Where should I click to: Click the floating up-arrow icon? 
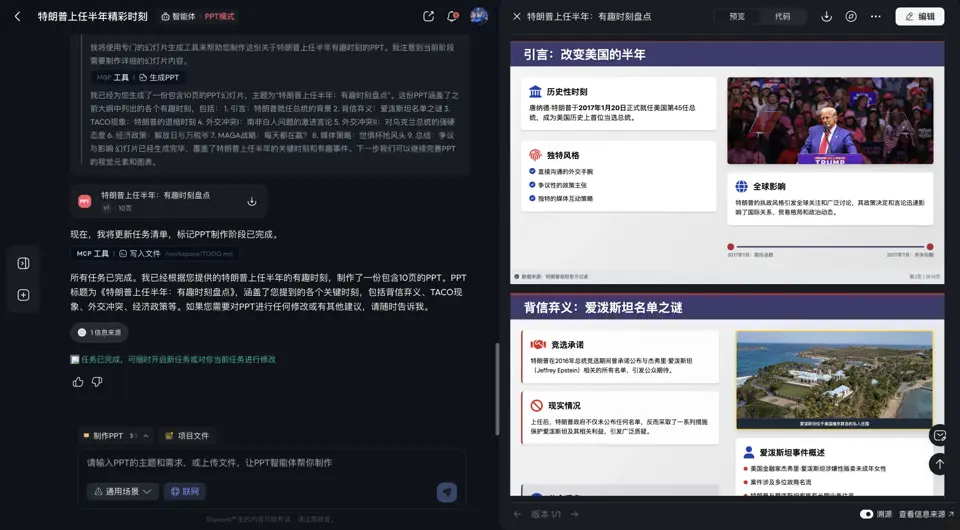point(939,465)
